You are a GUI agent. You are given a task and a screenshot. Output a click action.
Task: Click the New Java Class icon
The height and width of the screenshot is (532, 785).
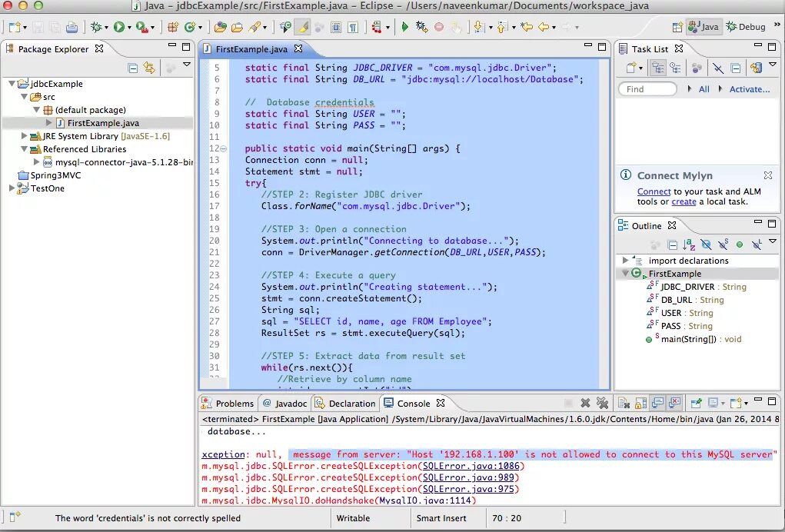tap(190, 27)
